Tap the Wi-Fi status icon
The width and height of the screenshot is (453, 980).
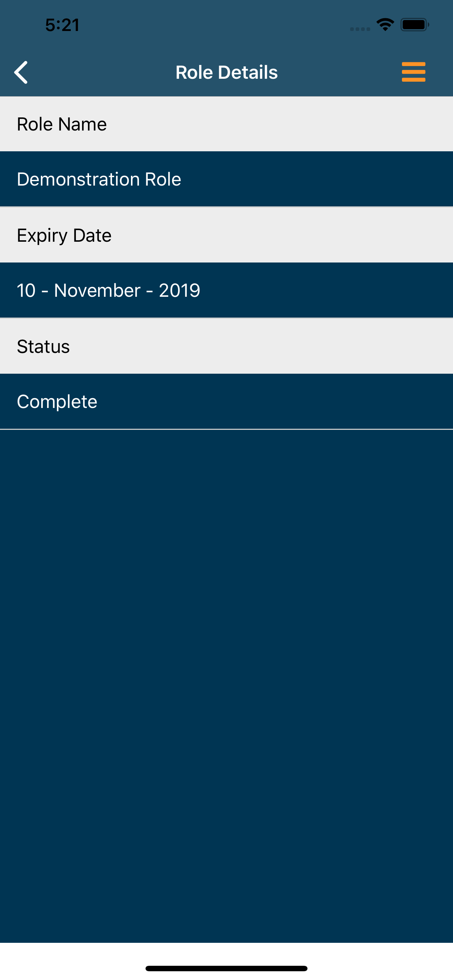(x=385, y=25)
